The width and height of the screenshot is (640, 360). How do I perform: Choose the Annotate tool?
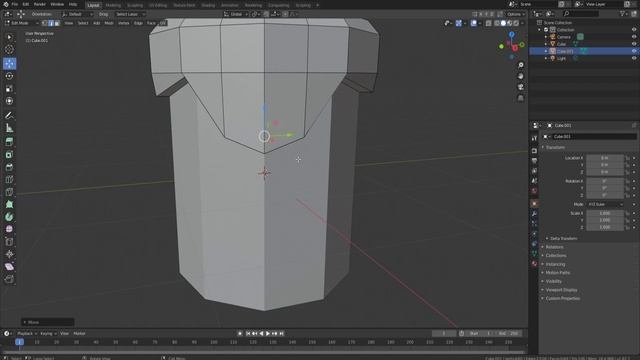point(9,116)
